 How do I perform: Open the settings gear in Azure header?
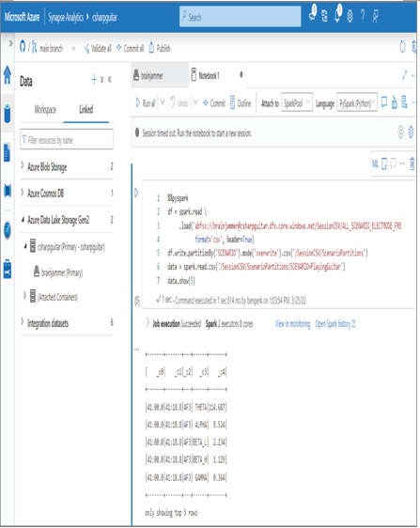tap(350, 16)
